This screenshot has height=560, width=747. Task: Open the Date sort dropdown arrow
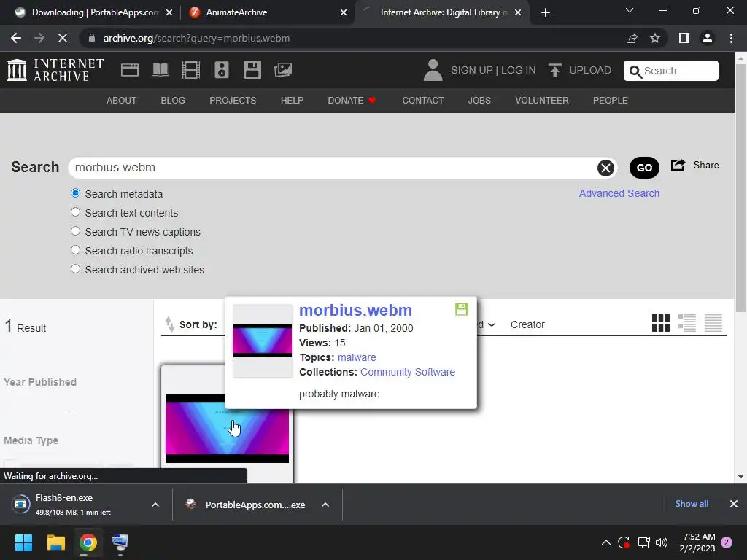tap(492, 324)
